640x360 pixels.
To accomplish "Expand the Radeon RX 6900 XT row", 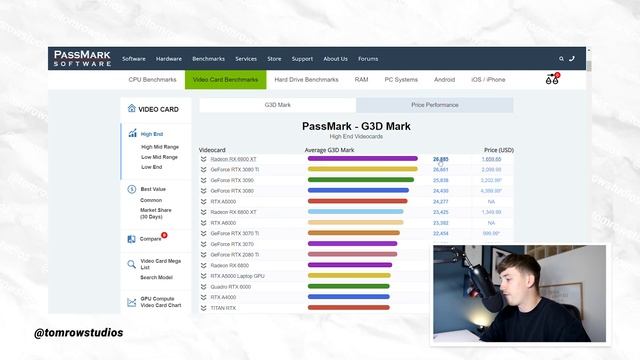I will point(203,159).
